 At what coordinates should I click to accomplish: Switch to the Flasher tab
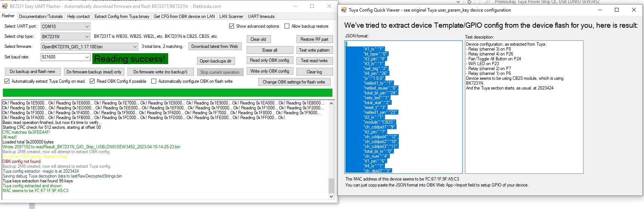8,16
